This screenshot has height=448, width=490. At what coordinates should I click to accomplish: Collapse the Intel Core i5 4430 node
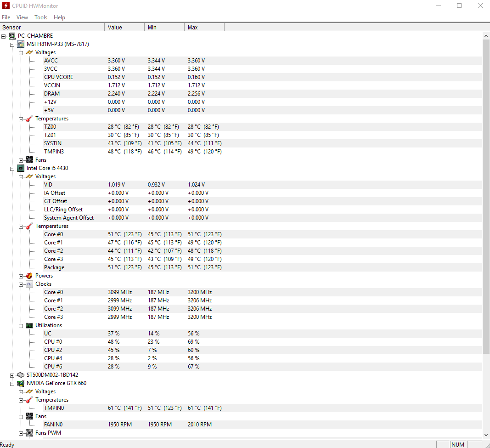pyautogui.click(x=12, y=169)
